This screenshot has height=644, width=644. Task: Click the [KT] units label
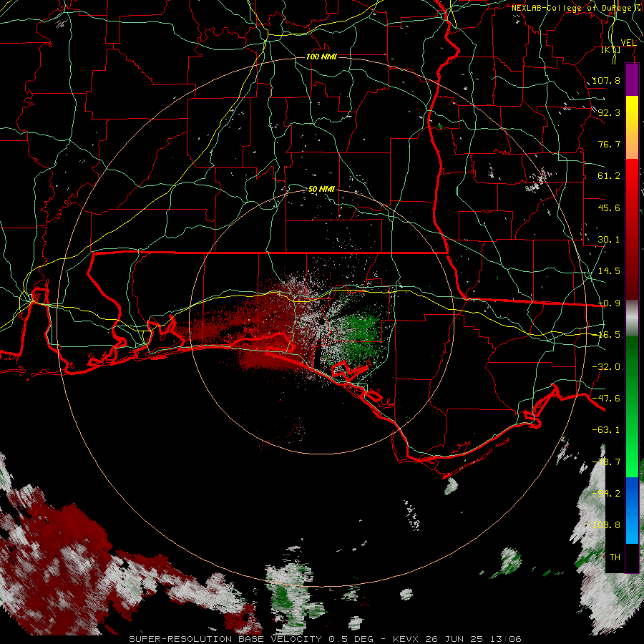611,49
